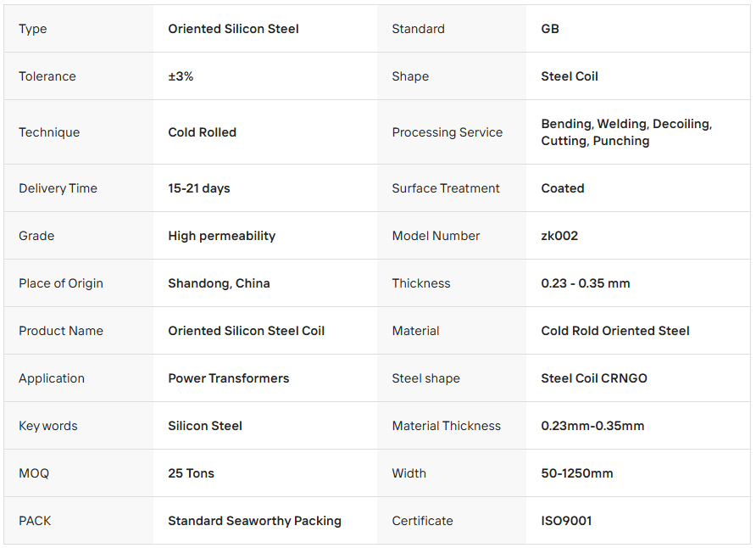The width and height of the screenshot is (756, 548).
Task: Click 'Shandong, China' place of origin
Action: pos(219,283)
